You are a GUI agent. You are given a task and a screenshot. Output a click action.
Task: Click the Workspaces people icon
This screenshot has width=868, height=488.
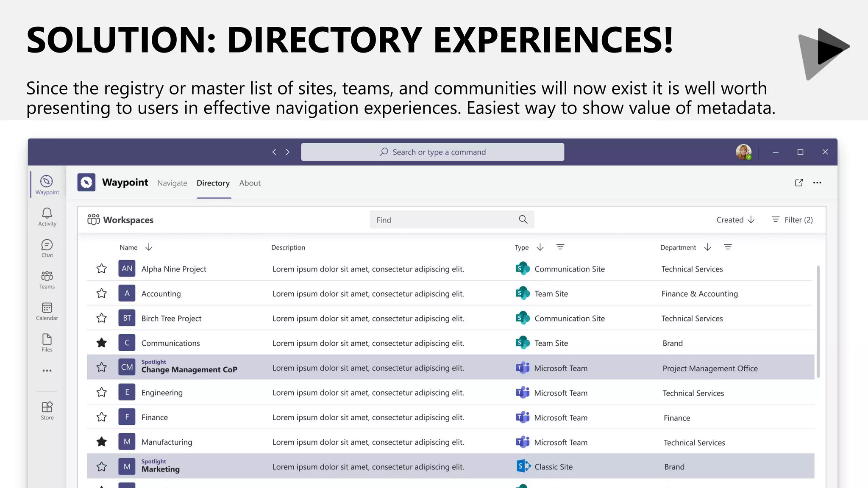tap(94, 219)
